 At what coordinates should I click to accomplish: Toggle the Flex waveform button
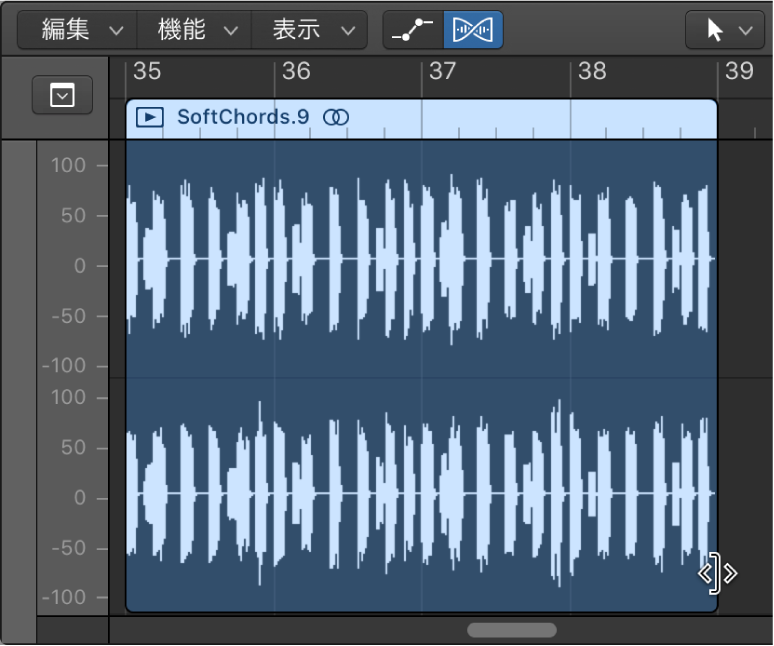pos(473,30)
